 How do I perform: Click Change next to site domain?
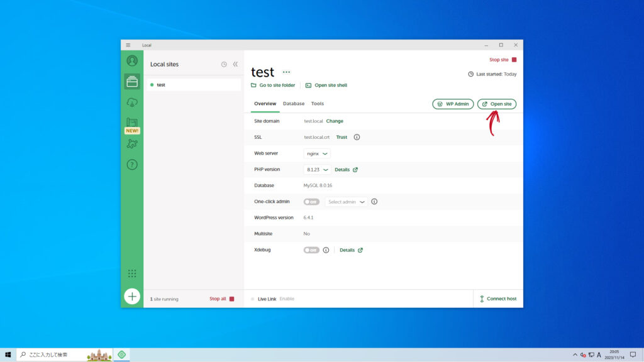point(335,121)
